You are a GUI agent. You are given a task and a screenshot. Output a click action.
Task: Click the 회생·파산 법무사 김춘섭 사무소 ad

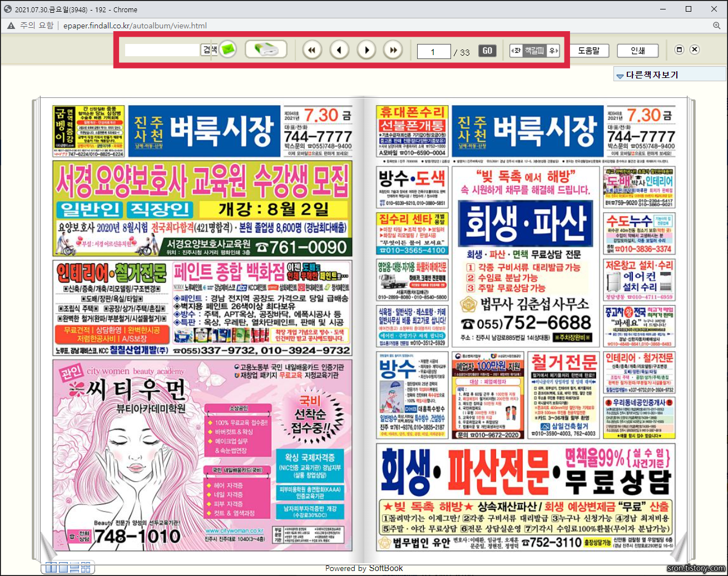tap(526, 256)
